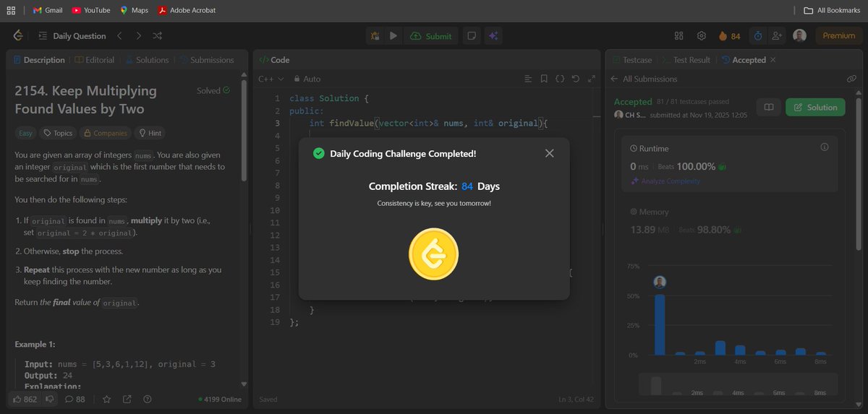868x414 pixels.
Task: Click the description panel scrollbar
Action: 244,130
